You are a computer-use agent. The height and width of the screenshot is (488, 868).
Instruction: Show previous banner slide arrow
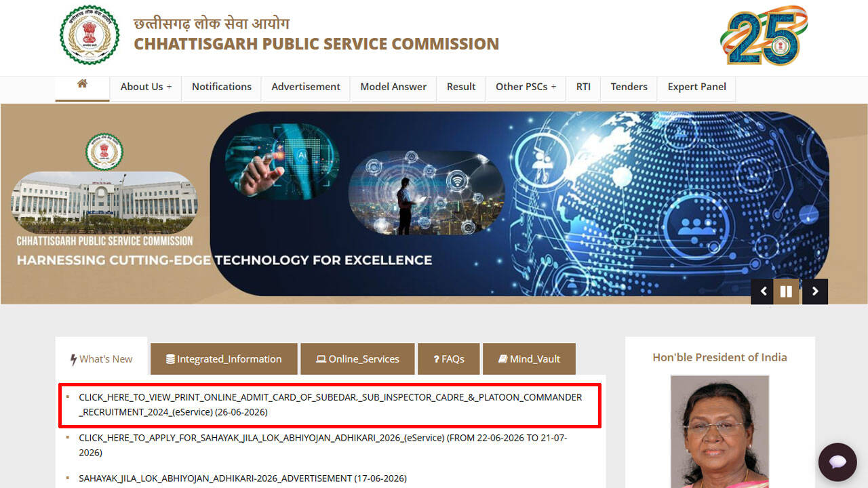pyautogui.click(x=764, y=291)
